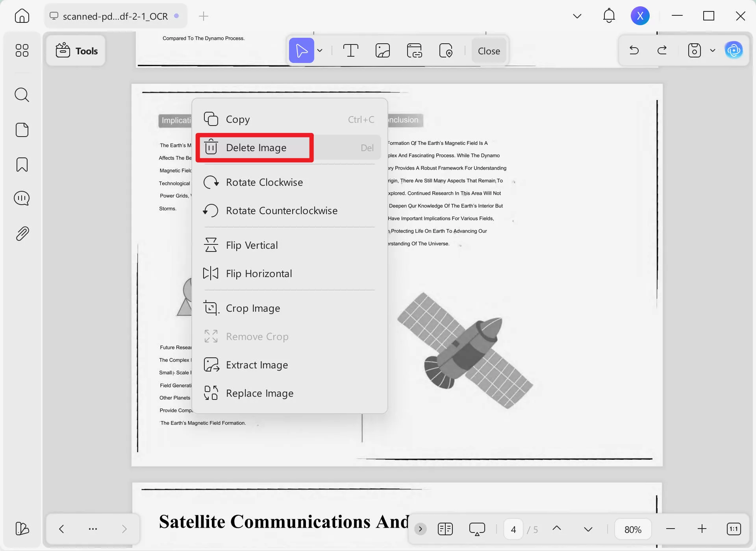The height and width of the screenshot is (551, 756).
Task: Toggle presentation mode
Action: pyautogui.click(x=477, y=529)
